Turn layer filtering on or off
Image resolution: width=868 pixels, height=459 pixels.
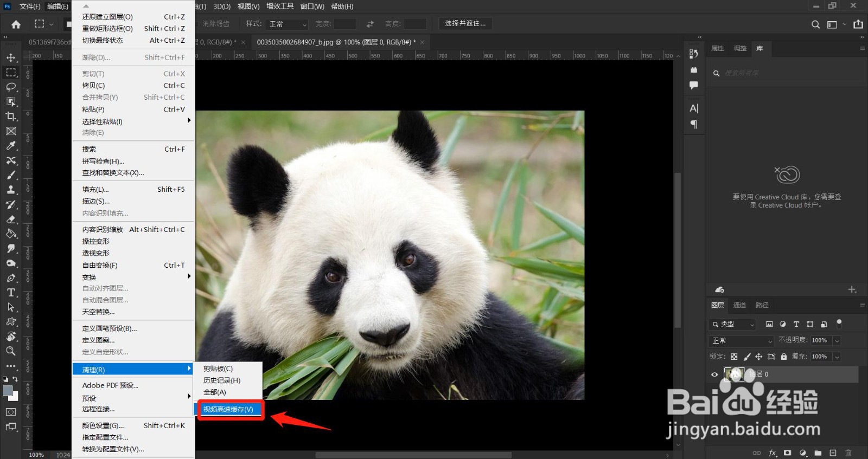[x=839, y=324]
